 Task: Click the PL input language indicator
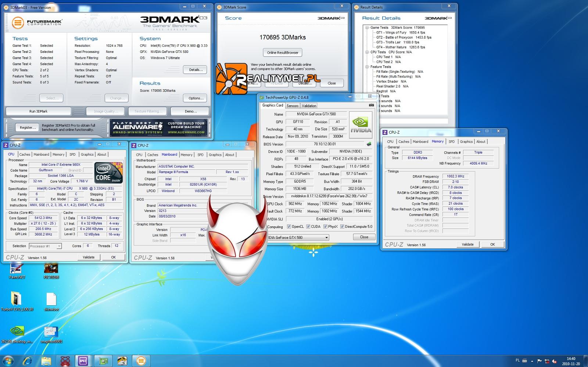coord(517,361)
